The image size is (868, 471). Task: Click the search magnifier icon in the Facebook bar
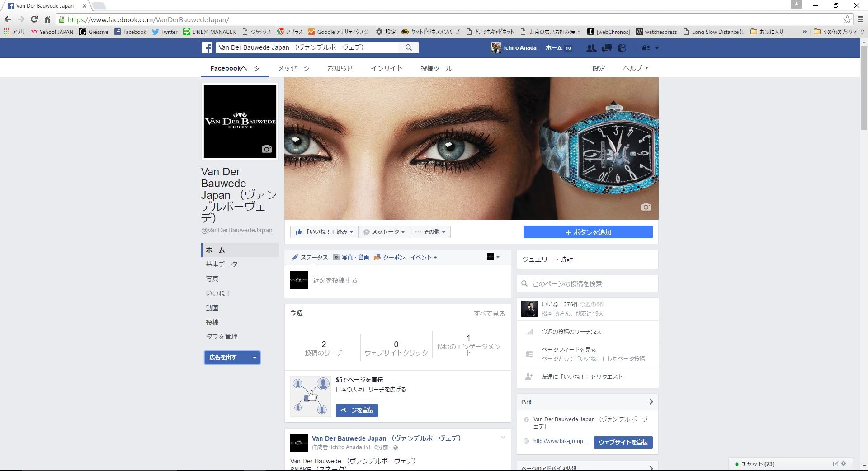[x=409, y=47]
